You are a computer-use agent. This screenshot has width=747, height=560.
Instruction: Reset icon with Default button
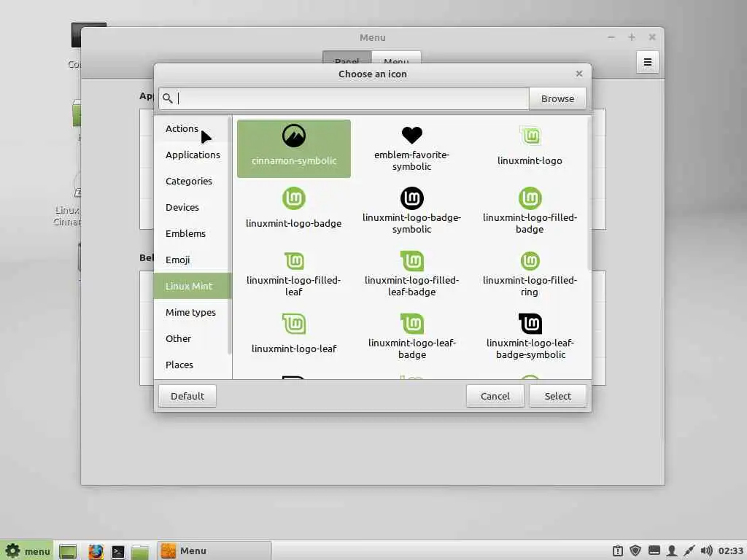tap(187, 396)
